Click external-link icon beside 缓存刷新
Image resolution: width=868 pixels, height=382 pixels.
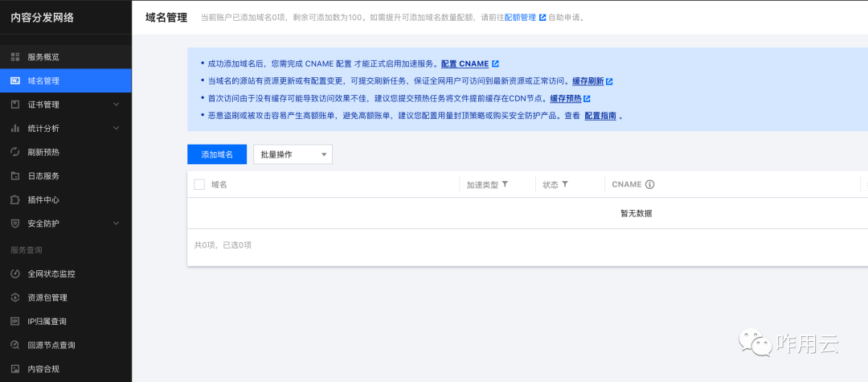pyautogui.click(x=609, y=81)
